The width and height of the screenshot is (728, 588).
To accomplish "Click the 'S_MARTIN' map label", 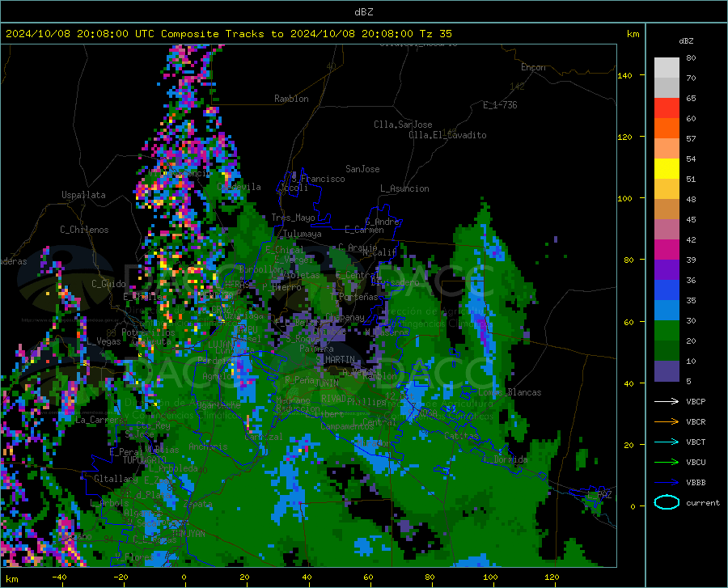I will click(x=335, y=360).
